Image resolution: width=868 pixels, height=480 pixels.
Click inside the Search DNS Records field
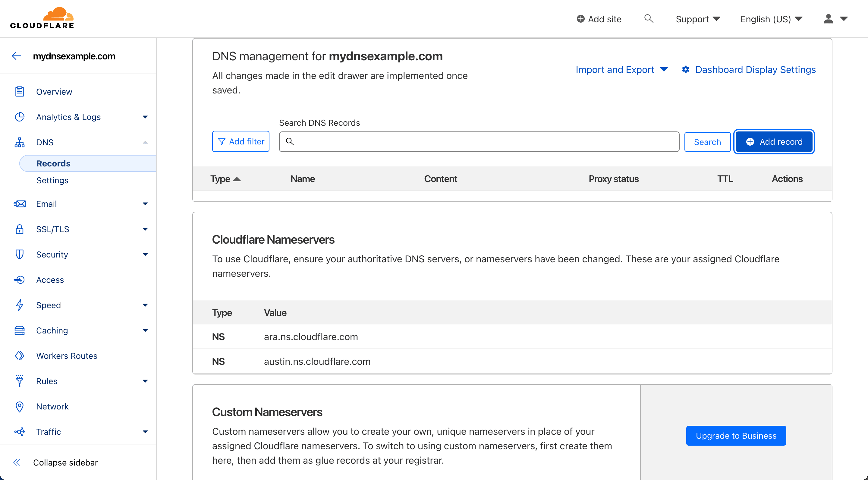click(x=479, y=142)
